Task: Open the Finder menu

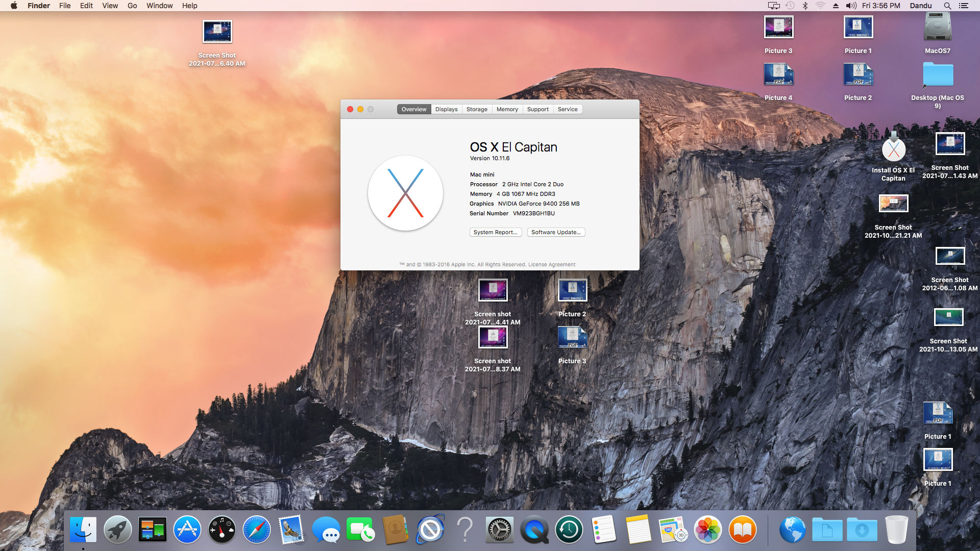Action: click(x=39, y=6)
